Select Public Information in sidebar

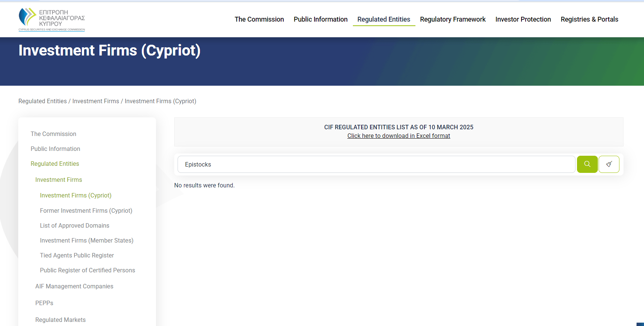[55, 149]
